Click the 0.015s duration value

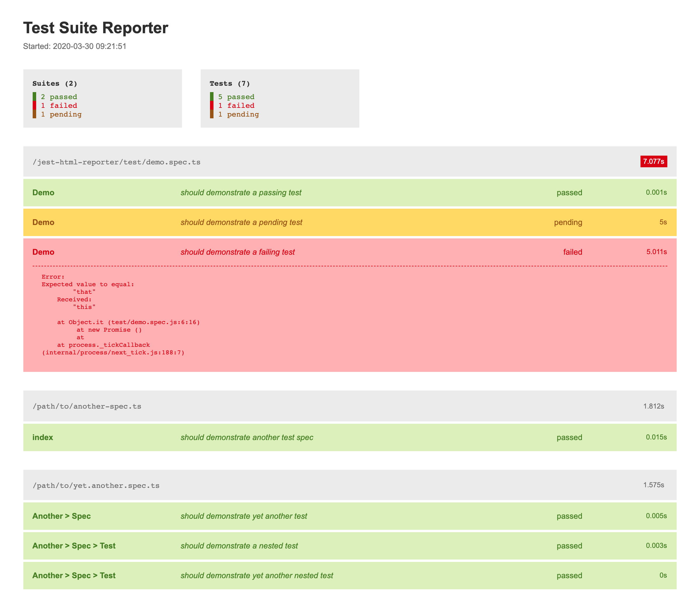656,437
